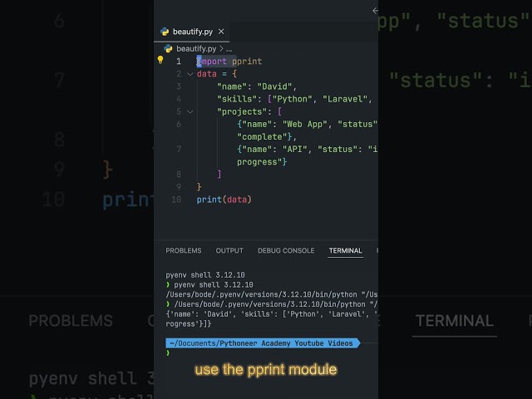
Task: Click the terminal prompt path 'Pythoneer Academy Youtube Videos'
Action: 287,343
